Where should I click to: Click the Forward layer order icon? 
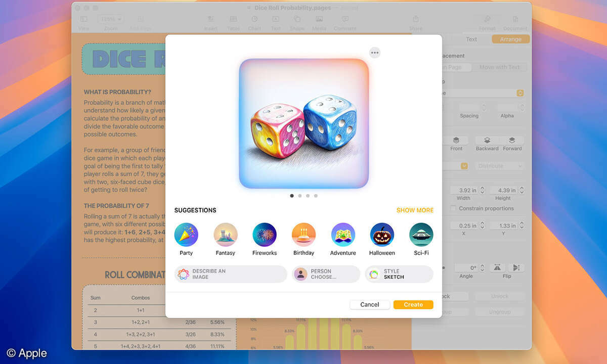tap(512, 140)
